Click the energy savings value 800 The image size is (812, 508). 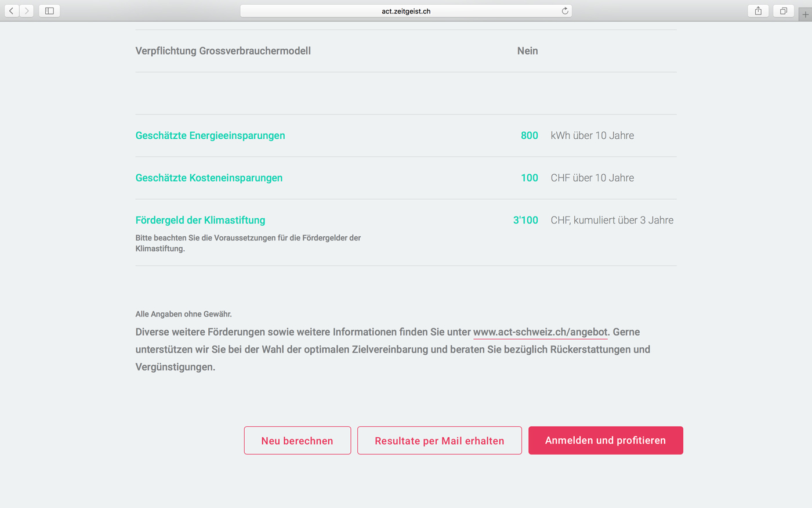(530, 135)
